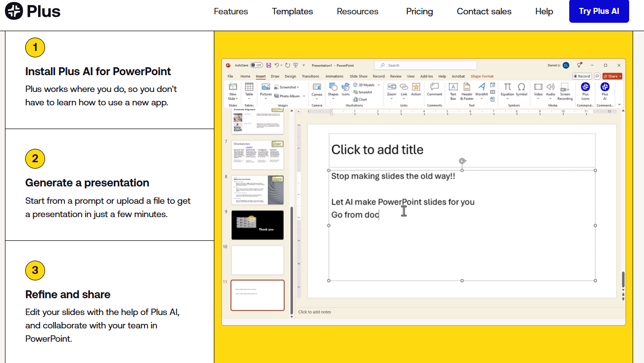Open Templates in the site navigation
This screenshot has height=363, width=644.
pyautogui.click(x=293, y=11)
